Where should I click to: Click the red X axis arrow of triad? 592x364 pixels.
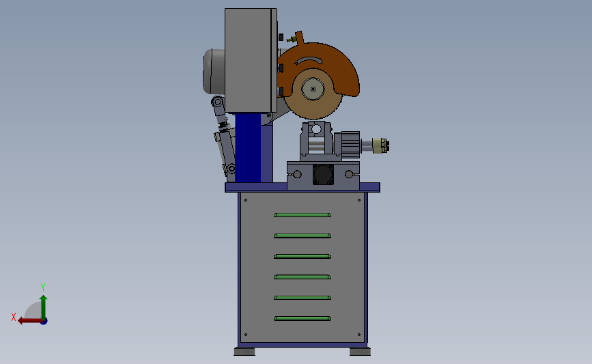point(29,321)
